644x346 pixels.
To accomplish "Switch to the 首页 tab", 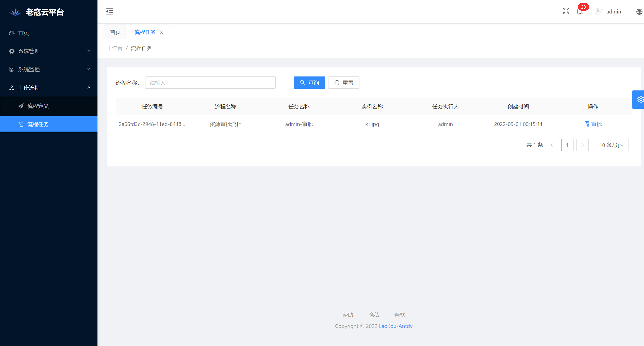I will [x=115, y=32].
